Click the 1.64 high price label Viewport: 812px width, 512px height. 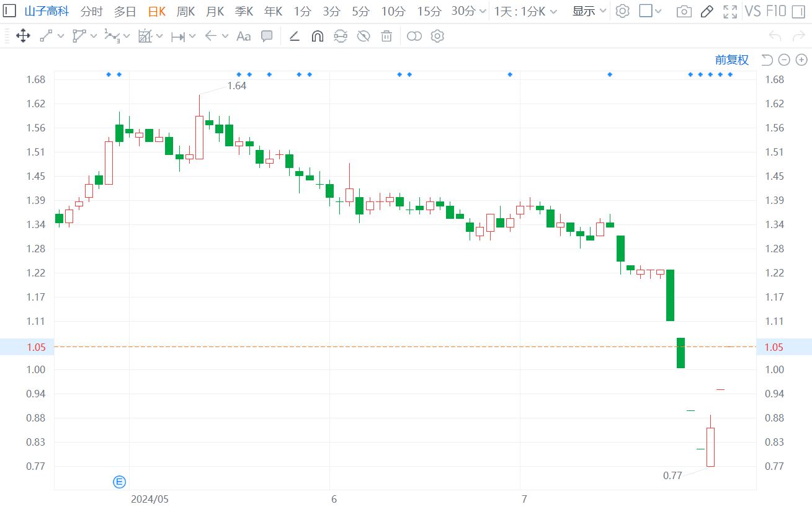pyautogui.click(x=237, y=86)
